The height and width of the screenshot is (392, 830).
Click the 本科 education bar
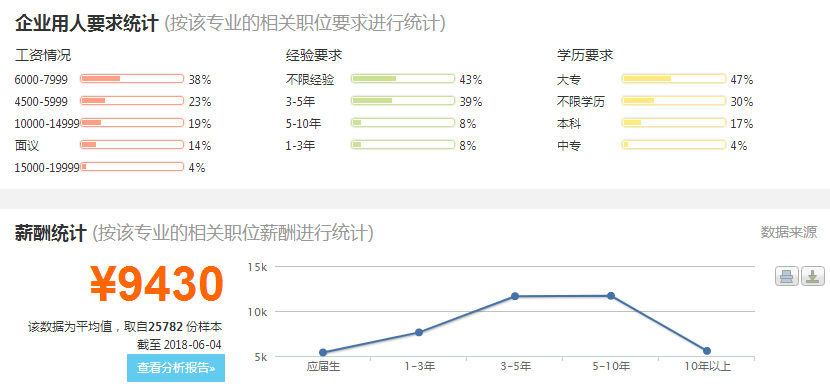[674, 123]
